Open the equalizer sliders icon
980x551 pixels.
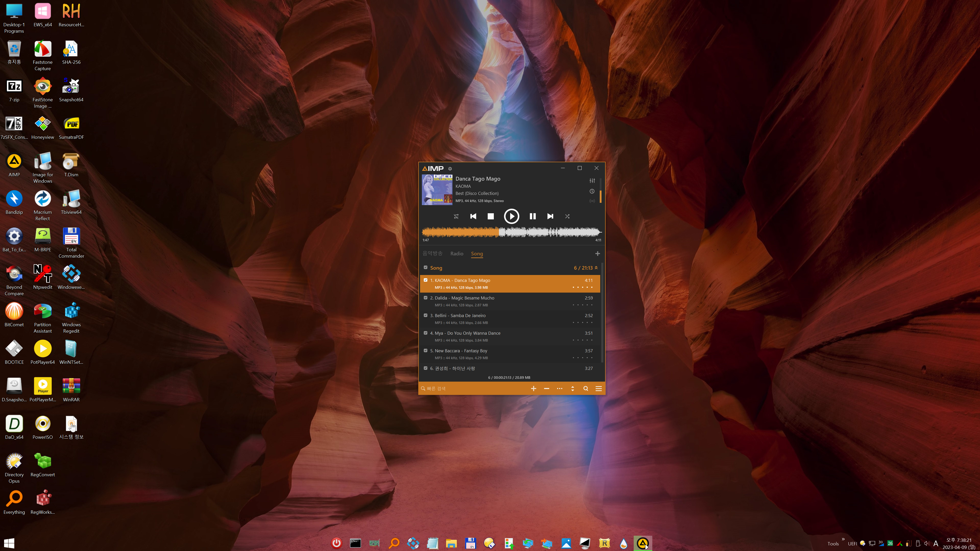[592, 181]
